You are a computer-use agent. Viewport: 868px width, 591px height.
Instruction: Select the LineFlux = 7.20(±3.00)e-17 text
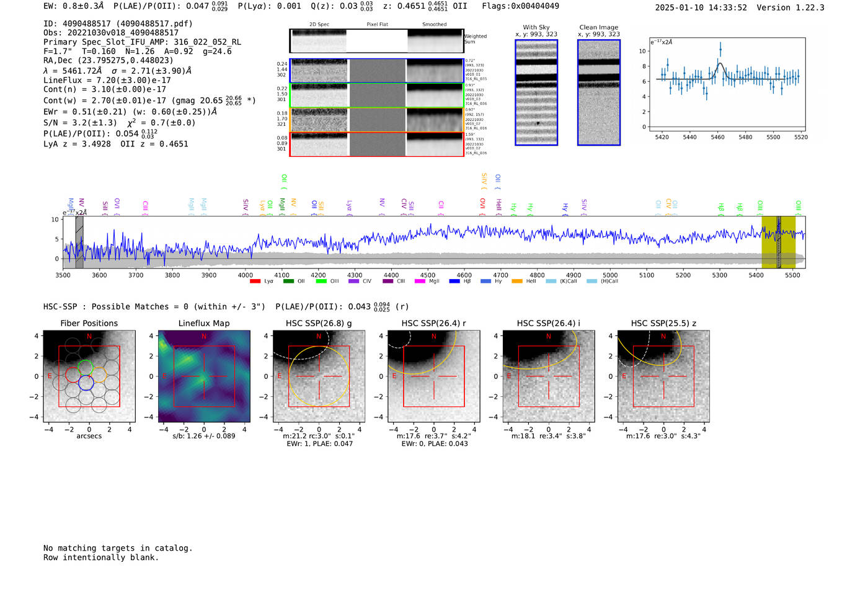coord(107,80)
